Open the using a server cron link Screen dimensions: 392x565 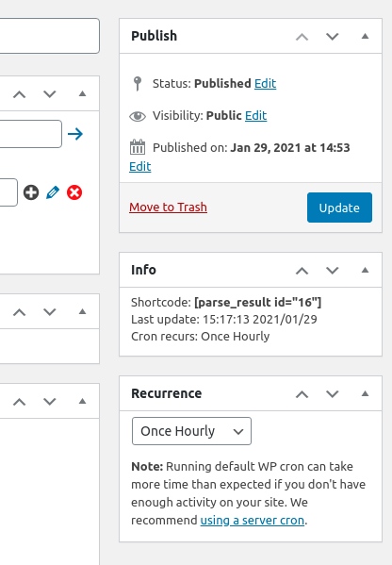pyautogui.click(x=253, y=521)
